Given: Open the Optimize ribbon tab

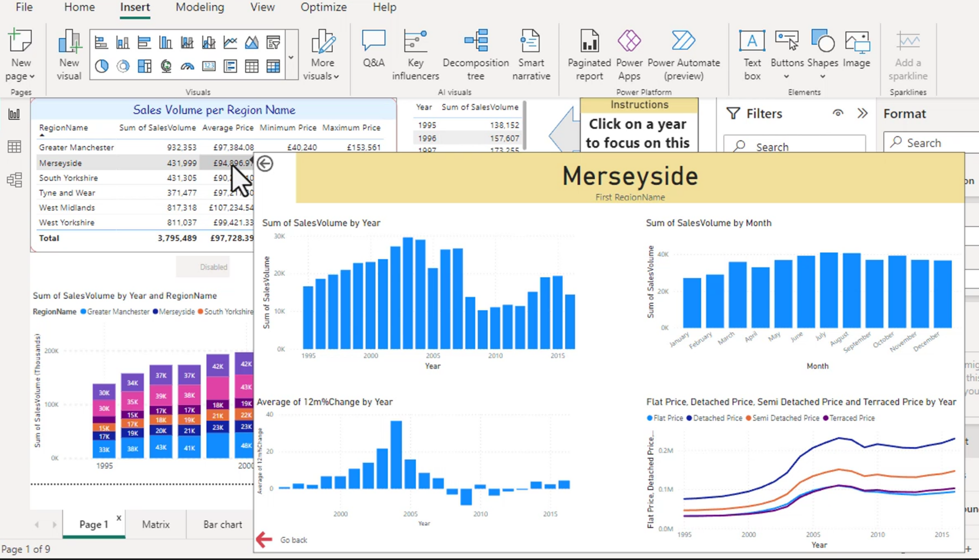Looking at the screenshot, I should [324, 7].
